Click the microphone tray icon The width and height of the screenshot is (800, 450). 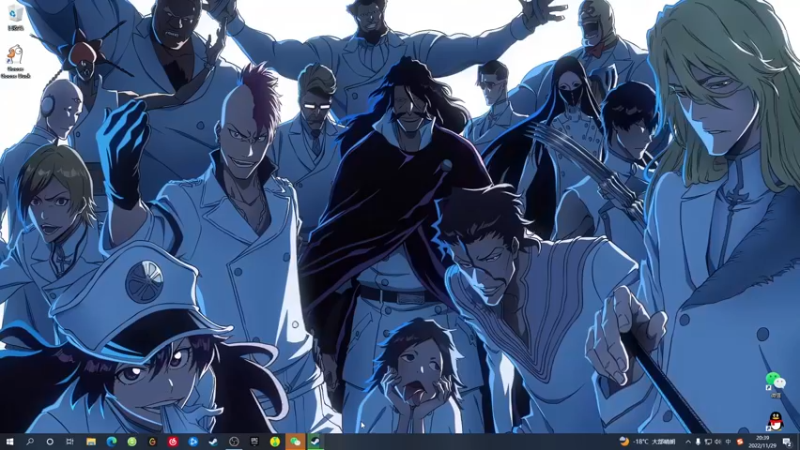(x=698, y=442)
